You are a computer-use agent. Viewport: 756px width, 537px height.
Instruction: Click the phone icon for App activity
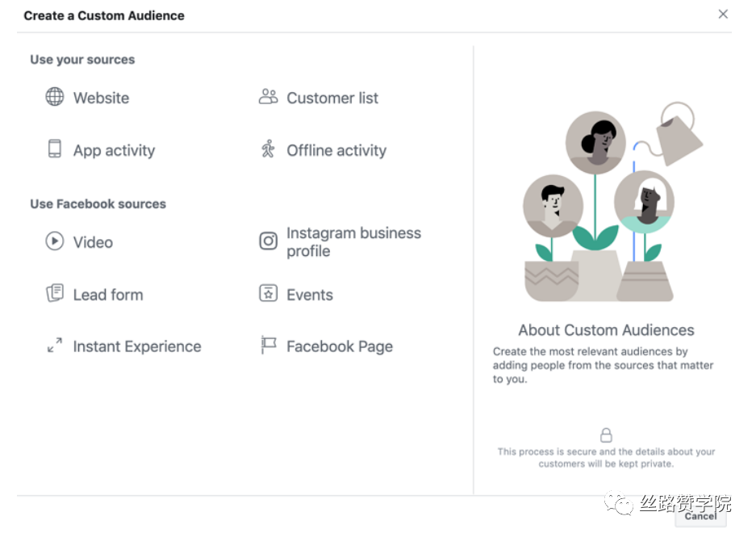[x=55, y=149]
